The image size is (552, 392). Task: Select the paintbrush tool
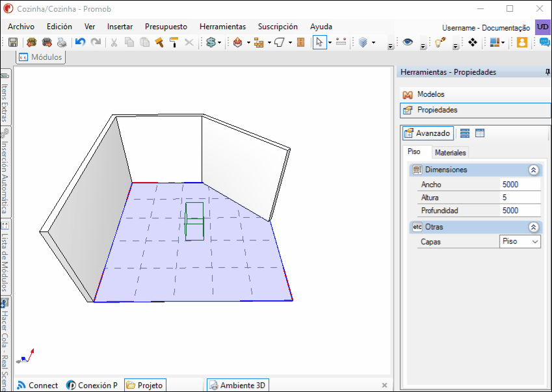(159, 42)
